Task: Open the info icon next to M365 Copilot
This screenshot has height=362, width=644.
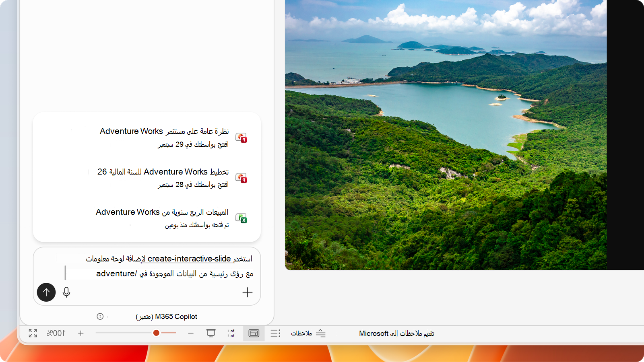Action: [x=100, y=317]
